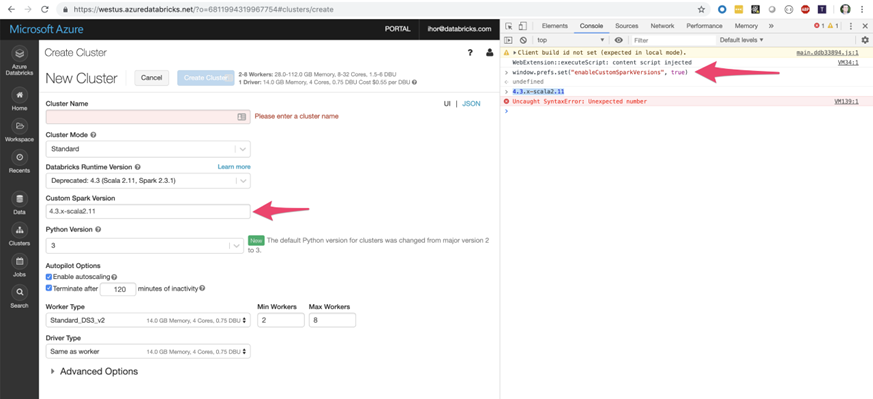
Task: Clear the console with the ban icon
Action: click(x=523, y=40)
